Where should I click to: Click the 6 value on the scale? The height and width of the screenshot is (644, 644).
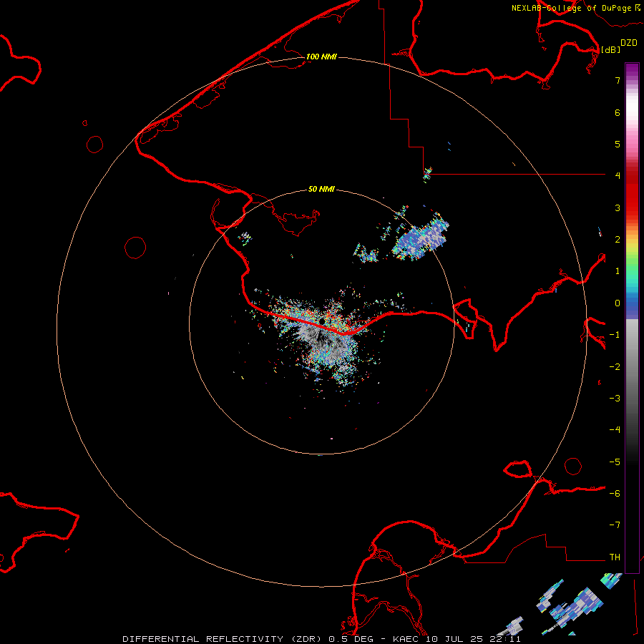click(618, 112)
